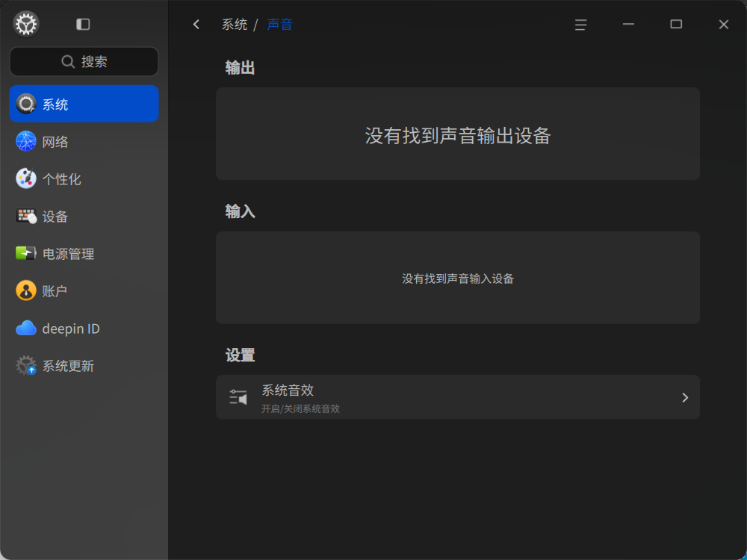Click the search magnifier icon
Image resolution: width=747 pixels, height=560 pixels.
pos(68,61)
